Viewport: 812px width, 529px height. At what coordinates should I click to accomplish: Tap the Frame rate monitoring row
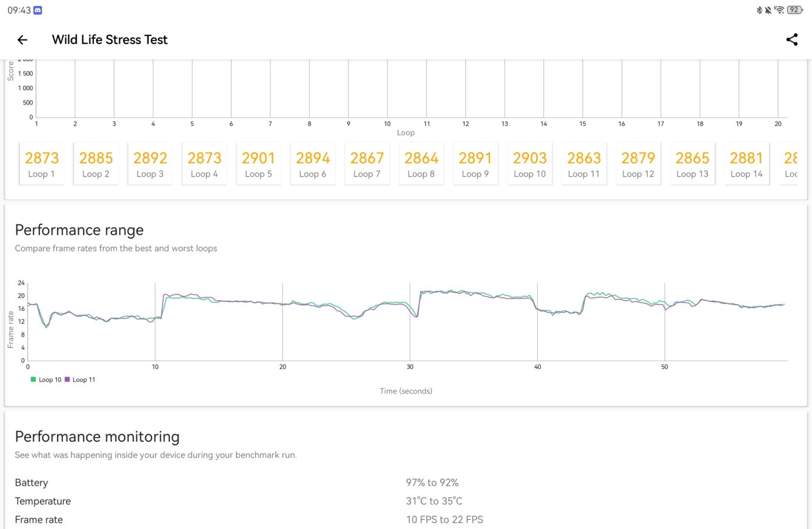[x=405, y=520]
